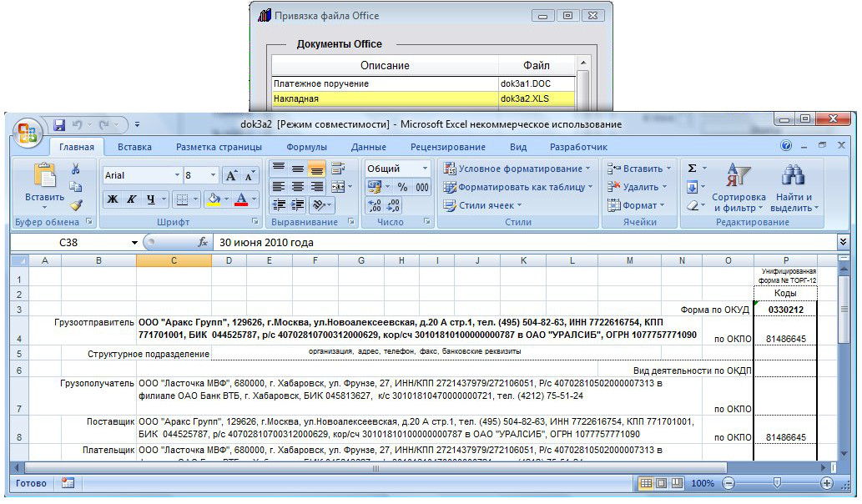This screenshot has height=504, width=862.
Task: Select Платежное поручение row in Office dialog
Action: click(423, 83)
